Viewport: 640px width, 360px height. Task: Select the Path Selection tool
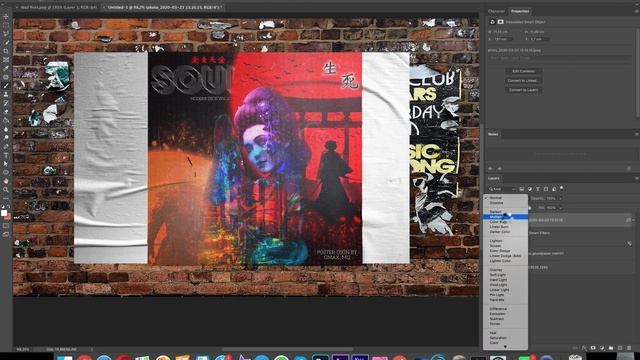click(6, 163)
